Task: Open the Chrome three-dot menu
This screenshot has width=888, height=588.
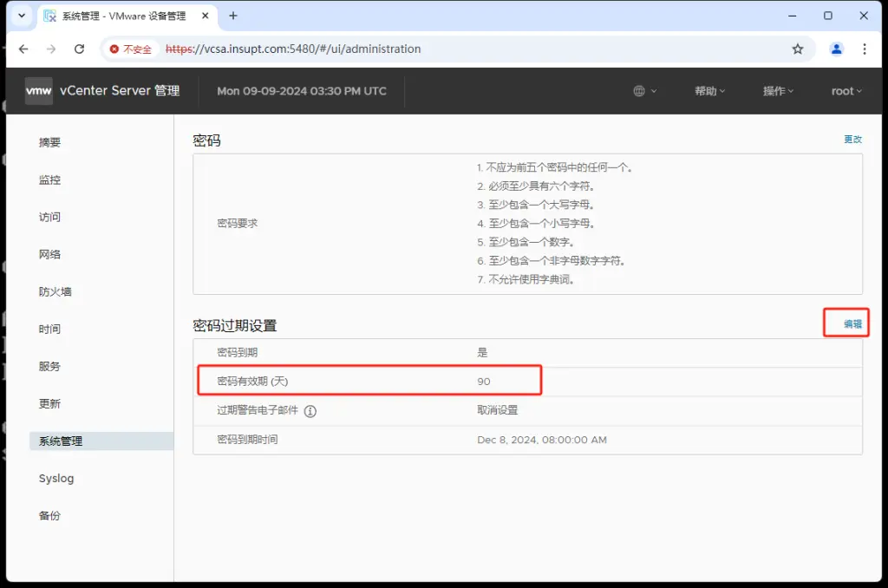Action: (865, 49)
